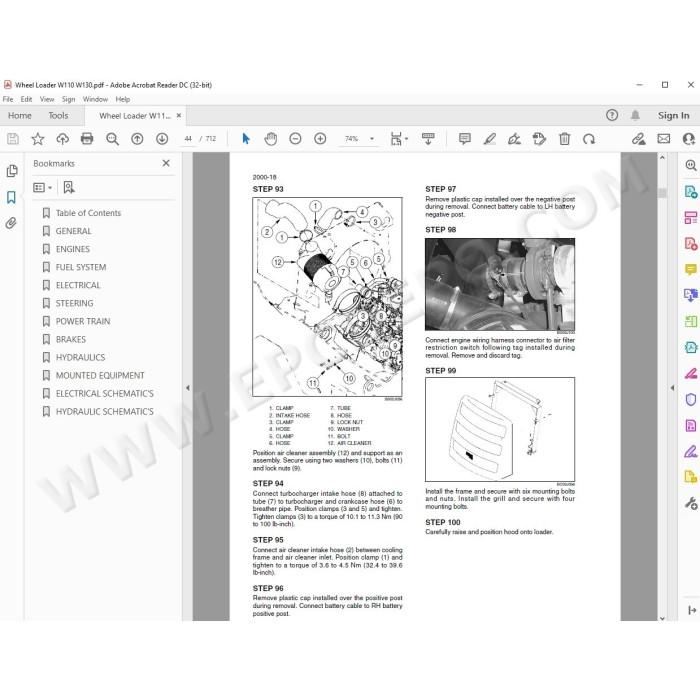Viewport: 700px width, 700px height.
Task: Collapse the right tools pane arrow
Action: tap(672, 388)
